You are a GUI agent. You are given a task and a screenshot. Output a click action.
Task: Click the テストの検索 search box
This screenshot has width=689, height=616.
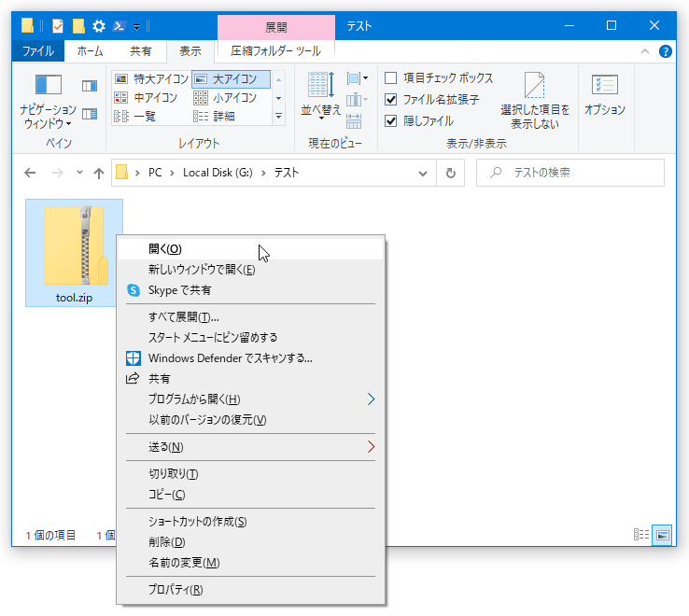coord(569,173)
